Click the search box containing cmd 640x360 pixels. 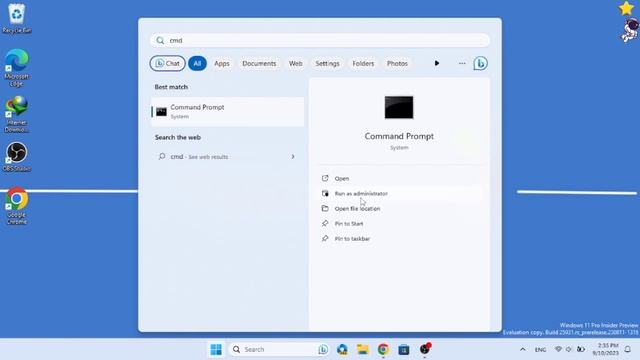point(320,40)
